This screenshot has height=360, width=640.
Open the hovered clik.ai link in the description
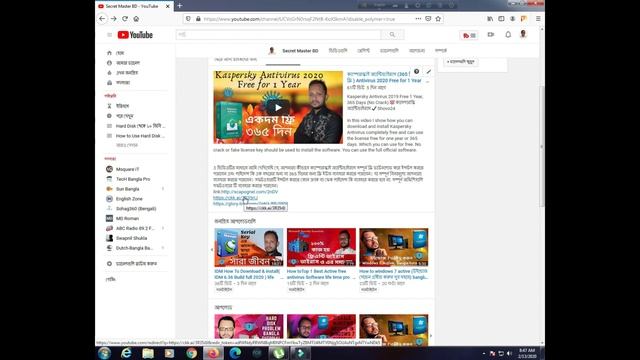[235, 198]
